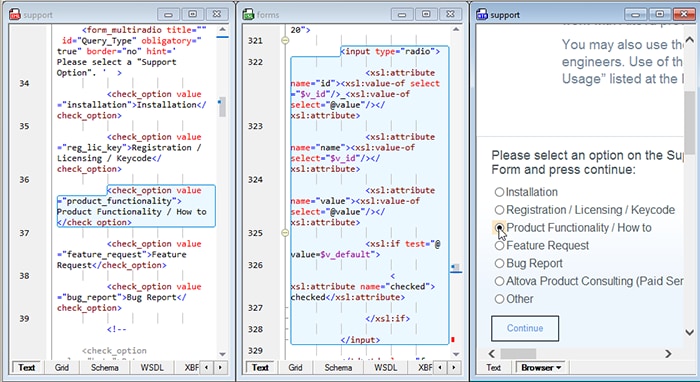Click the </input> closing tag in forms
Image resolution: width=700 pixels, height=382 pixels.
pyautogui.click(x=360, y=340)
